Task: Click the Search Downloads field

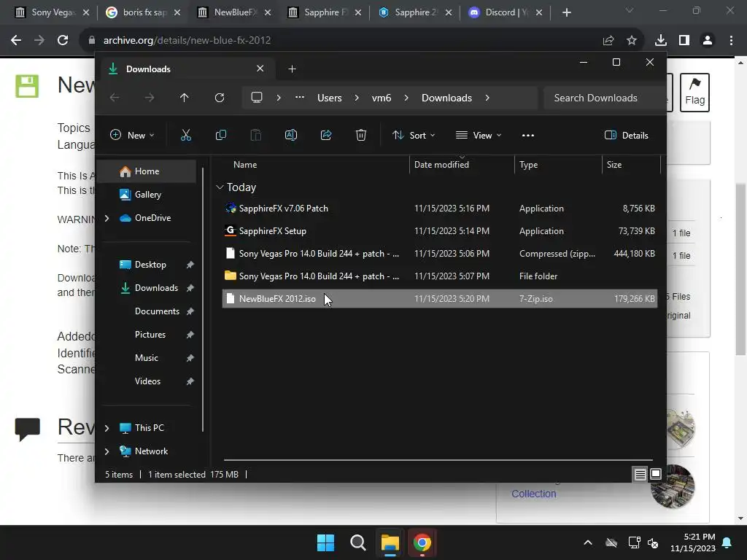Action: (603, 98)
